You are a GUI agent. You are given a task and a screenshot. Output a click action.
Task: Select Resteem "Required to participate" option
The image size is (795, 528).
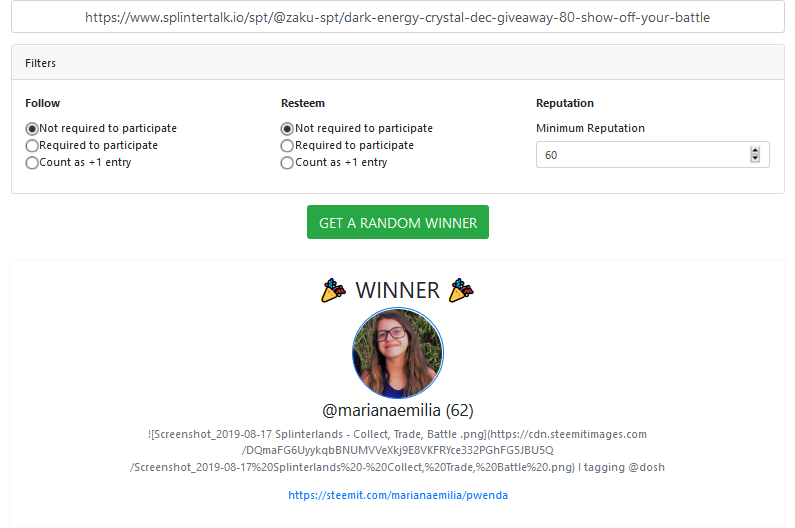coord(287,146)
